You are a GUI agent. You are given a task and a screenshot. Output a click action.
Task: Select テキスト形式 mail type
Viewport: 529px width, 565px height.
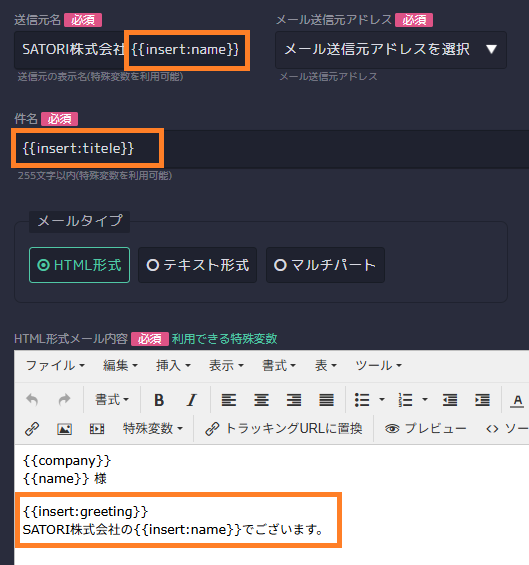pos(197,265)
